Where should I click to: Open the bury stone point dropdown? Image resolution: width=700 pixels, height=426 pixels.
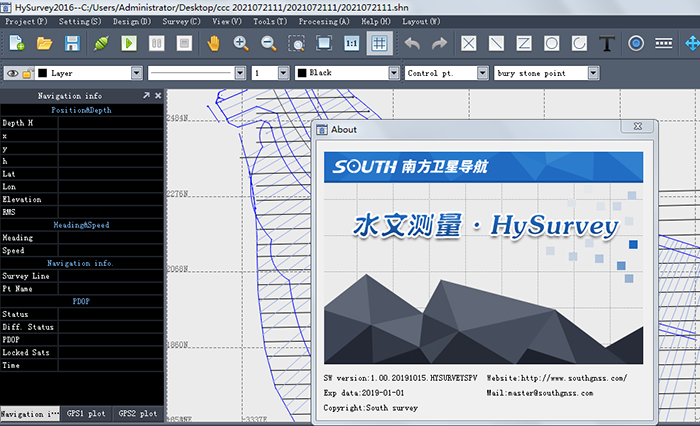pyautogui.click(x=593, y=73)
